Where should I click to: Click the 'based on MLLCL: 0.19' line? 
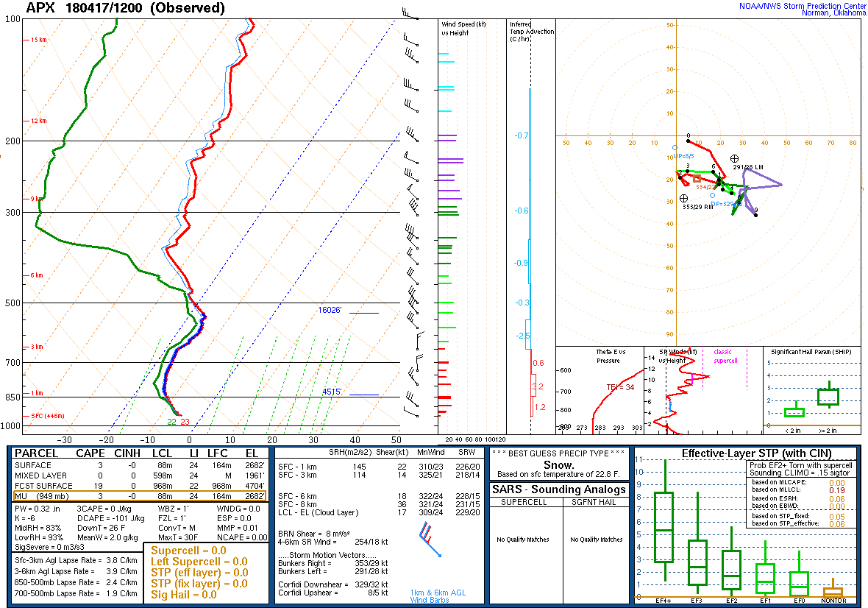pyautogui.click(x=798, y=490)
